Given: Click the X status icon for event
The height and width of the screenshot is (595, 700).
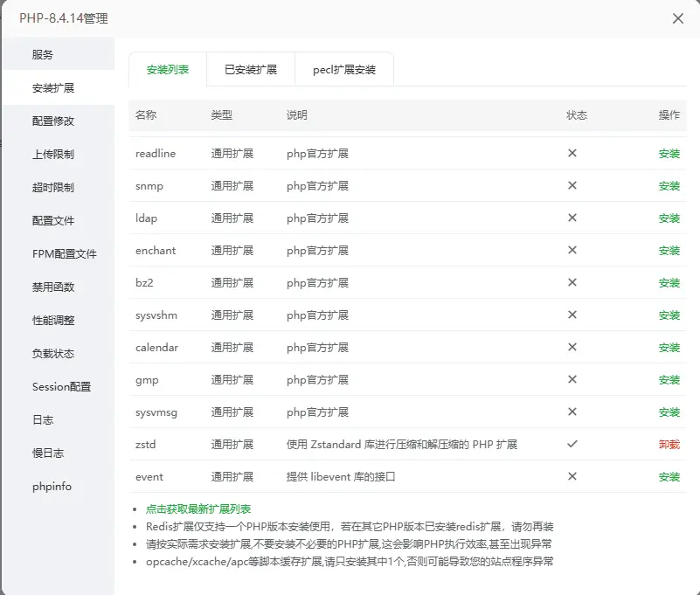Looking at the screenshot, I should (x=572, y=476).
